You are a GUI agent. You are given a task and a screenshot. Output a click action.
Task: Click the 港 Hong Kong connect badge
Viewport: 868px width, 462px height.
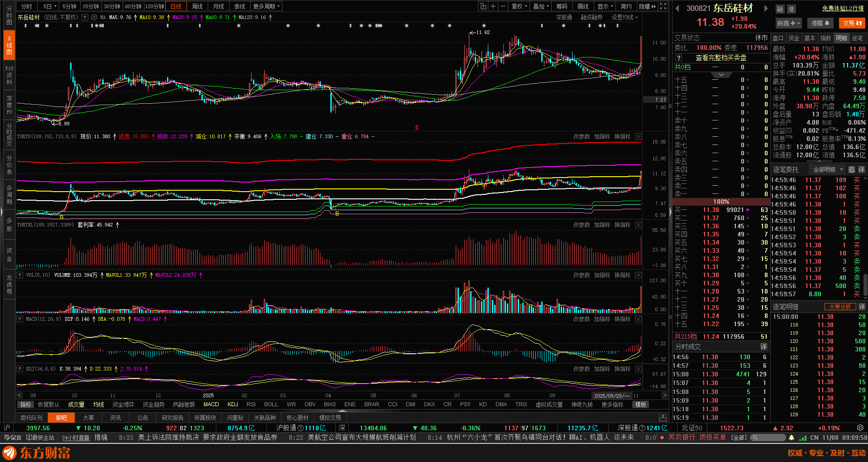click(x=791, y=9)
